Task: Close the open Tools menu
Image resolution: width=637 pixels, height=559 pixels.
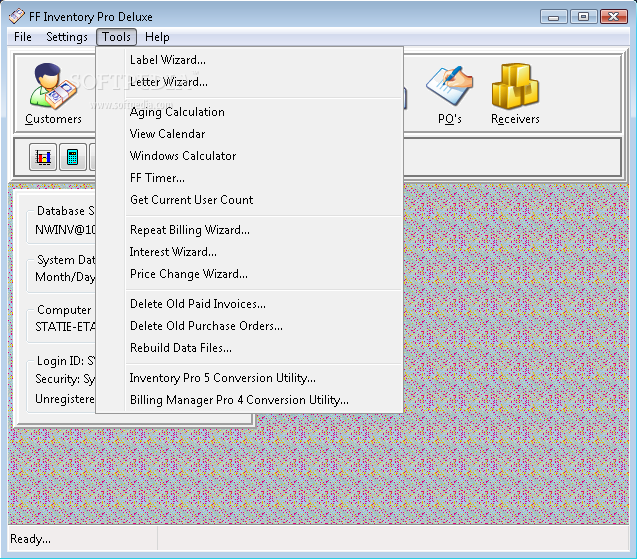Action: 116,37
